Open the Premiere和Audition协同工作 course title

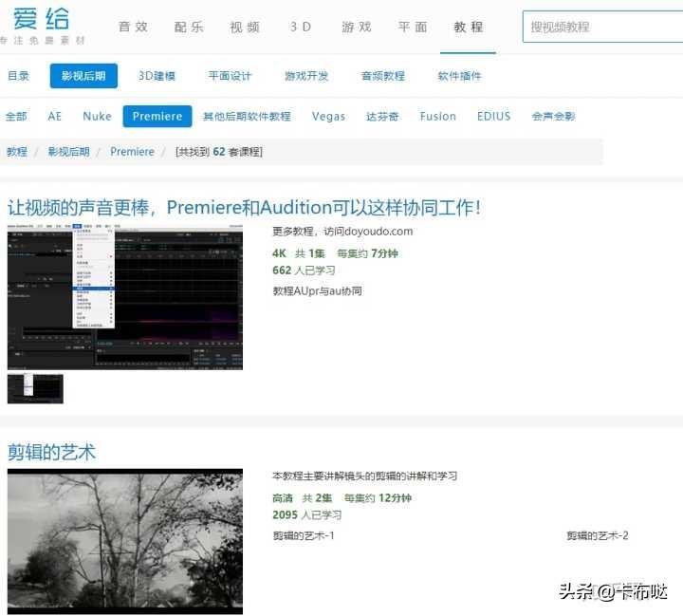pos(245,208)
